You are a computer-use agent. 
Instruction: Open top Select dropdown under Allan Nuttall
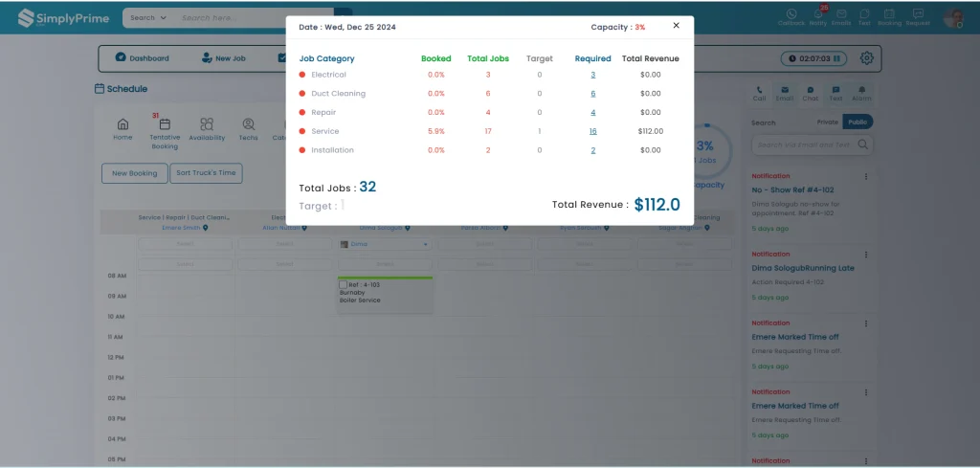point(285,244)
